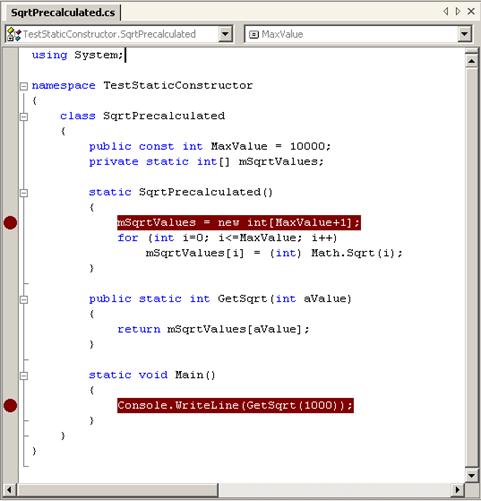
Task: Click the horizontal scrollbar thumb
Action: (117, 490)
